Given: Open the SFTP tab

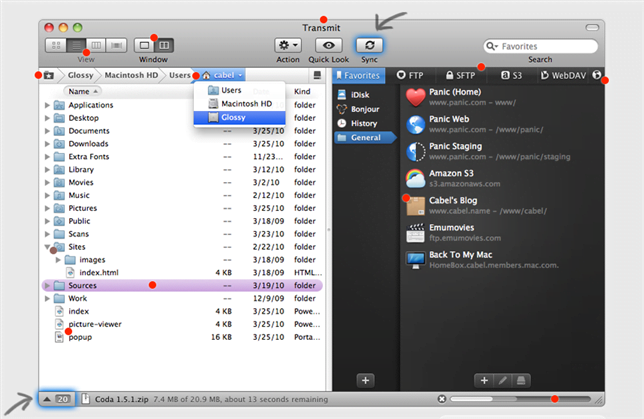Looking at the screenshot, I should point(460,76).
